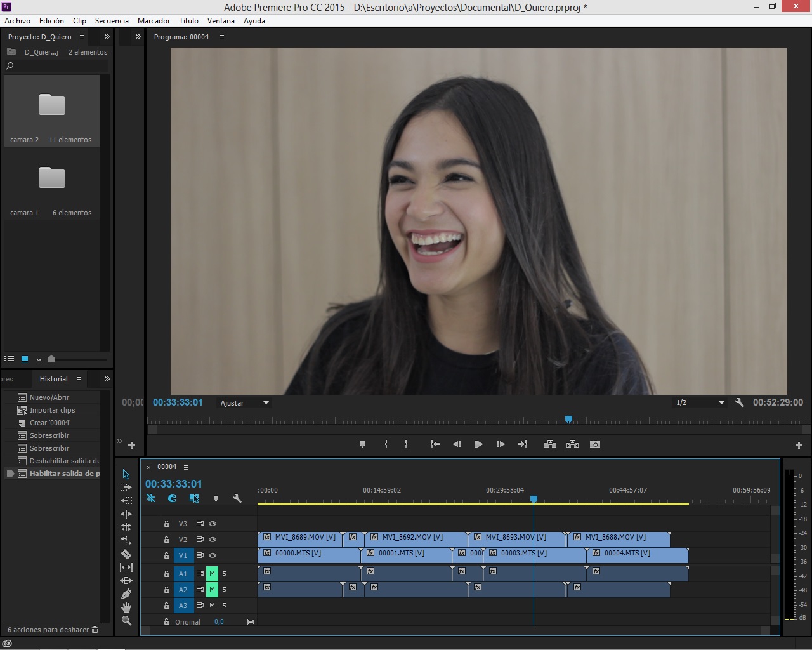Expand hidden panels next to Historial
Image resolution: width=812 pixels, height=650 pixels.
pos(107,379)
